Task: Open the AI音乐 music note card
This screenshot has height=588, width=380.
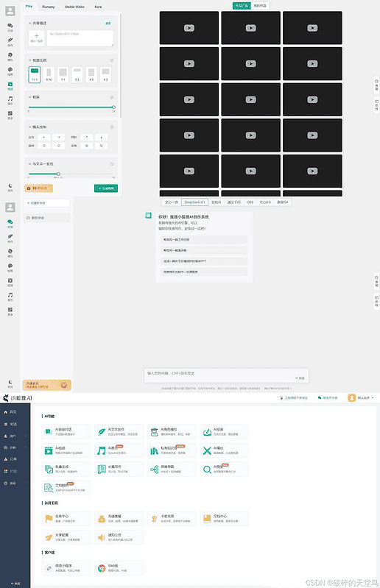Action: click(119, 450)
